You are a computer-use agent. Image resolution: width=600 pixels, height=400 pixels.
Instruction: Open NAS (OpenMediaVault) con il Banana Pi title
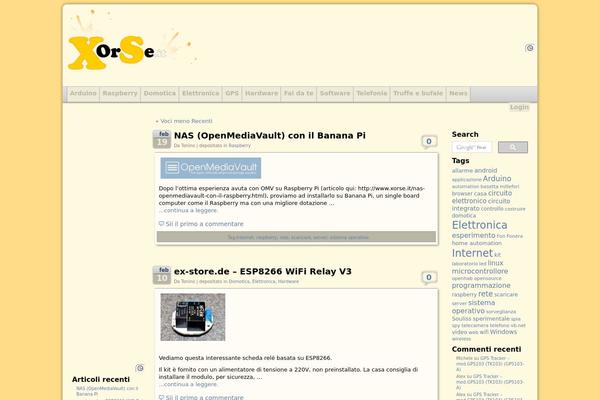[x=270, y=136]
